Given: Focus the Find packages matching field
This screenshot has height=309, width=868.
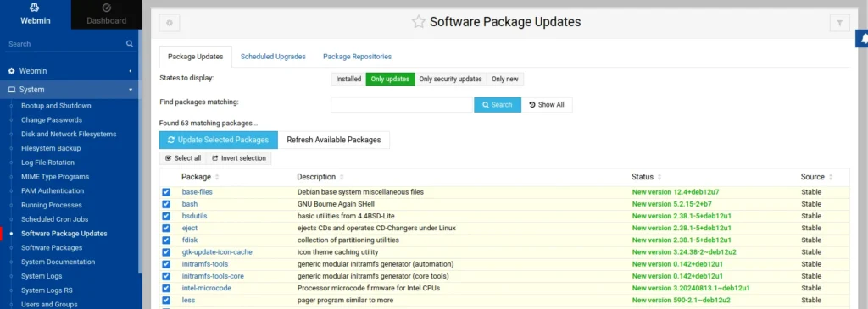Looking at the screenshot, I should click(402, 104).
